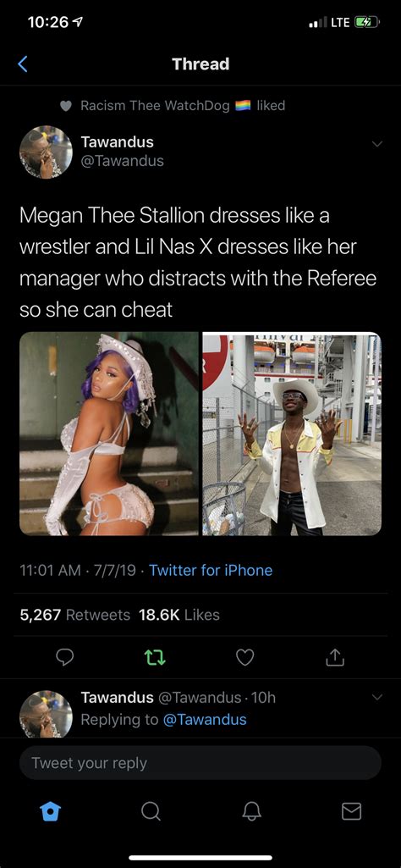This screenshot has height=868, width=401.
Task: Open Notifications bell tab
Action: coord(251,811)
